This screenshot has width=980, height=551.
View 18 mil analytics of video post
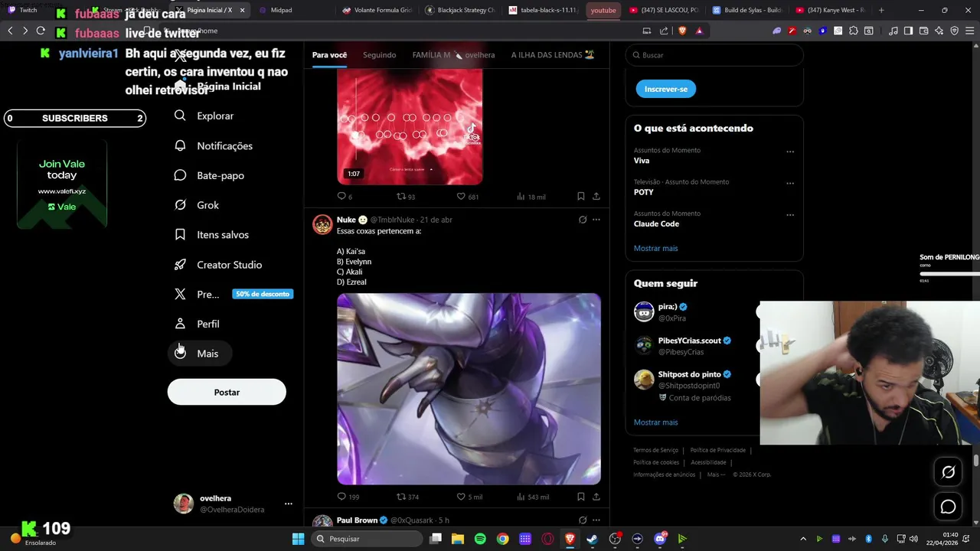tap(531, 197)
